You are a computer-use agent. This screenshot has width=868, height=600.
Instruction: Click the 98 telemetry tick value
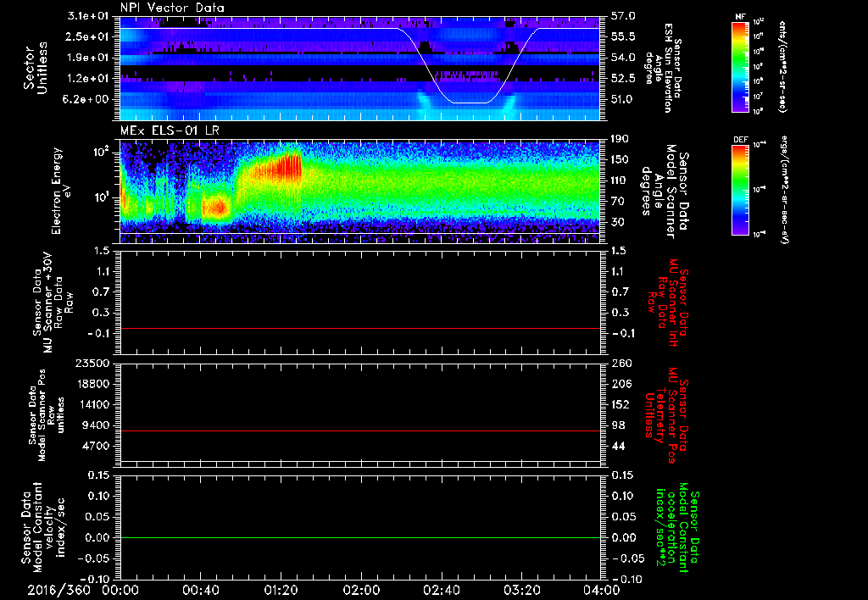[x=618, y=425]
